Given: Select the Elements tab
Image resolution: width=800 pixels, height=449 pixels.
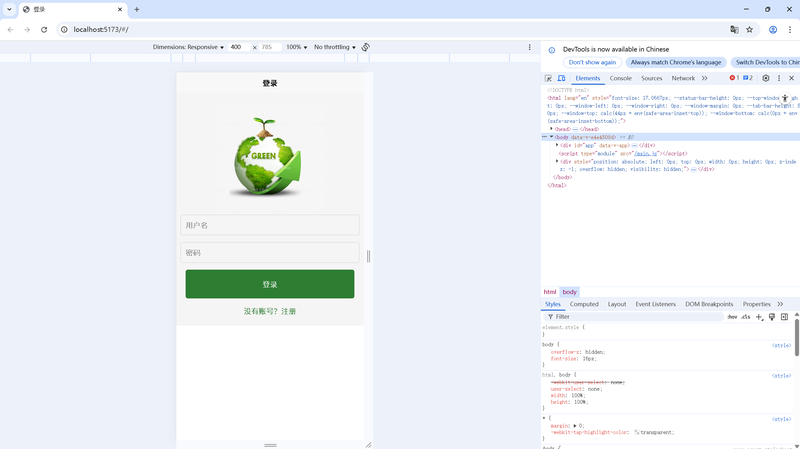Looking at the screenshot, I should [x=588, y=78].
